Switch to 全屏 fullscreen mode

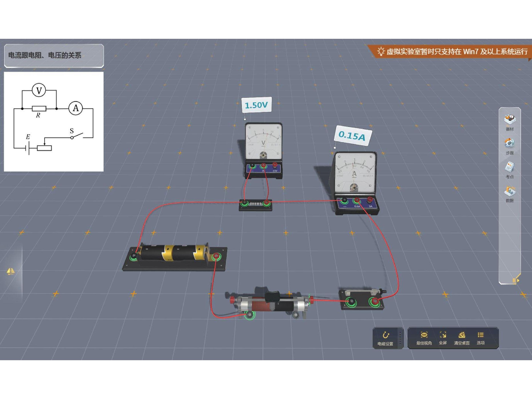click(443, 338)
